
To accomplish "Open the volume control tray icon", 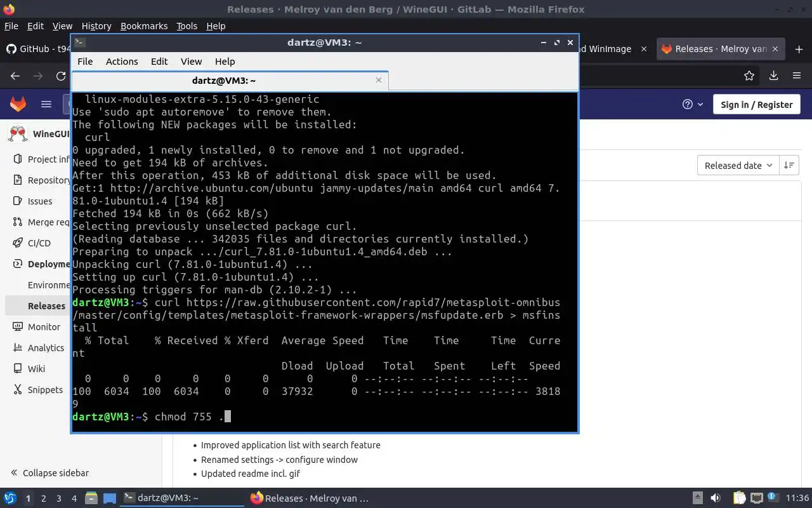I will (x=715, y=498).
